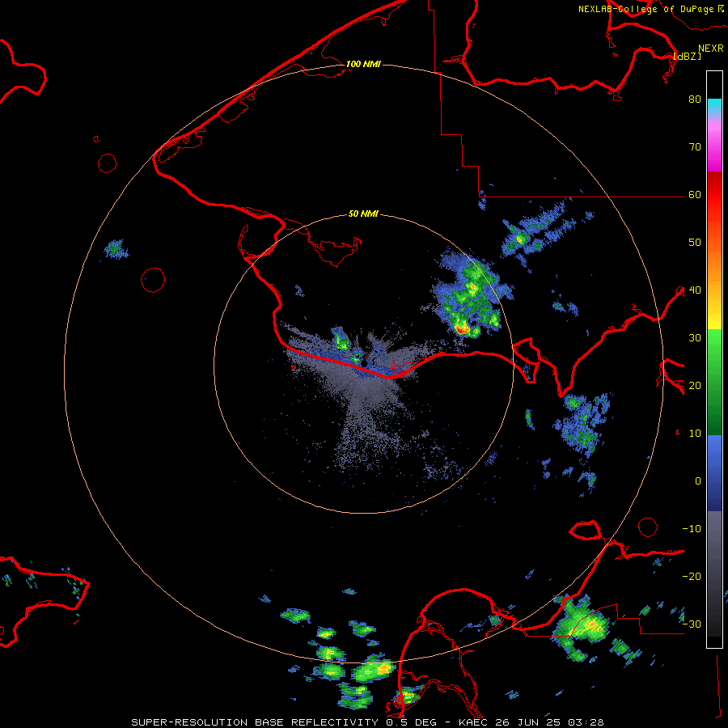The width and height of the screenshot is (728, 728).
Task: Click the "NEXLAB-College of DuPage" credit text
Action: tap(645, 9)
